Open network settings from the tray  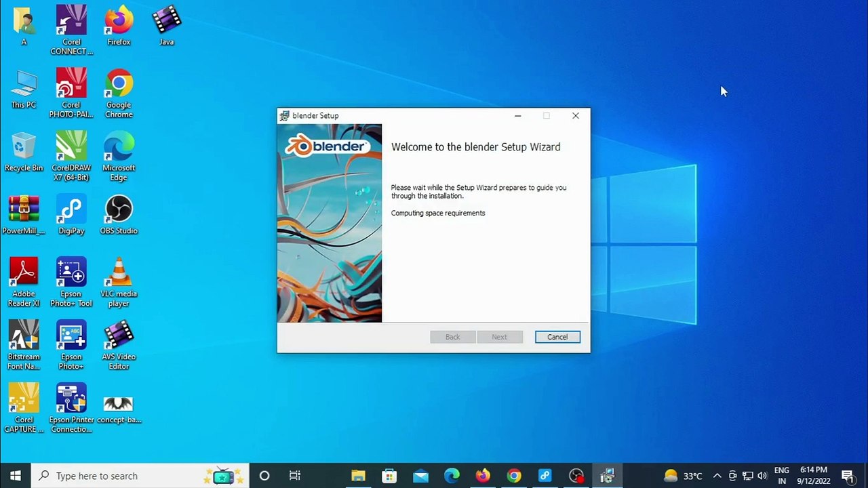[x=747, y=476]
